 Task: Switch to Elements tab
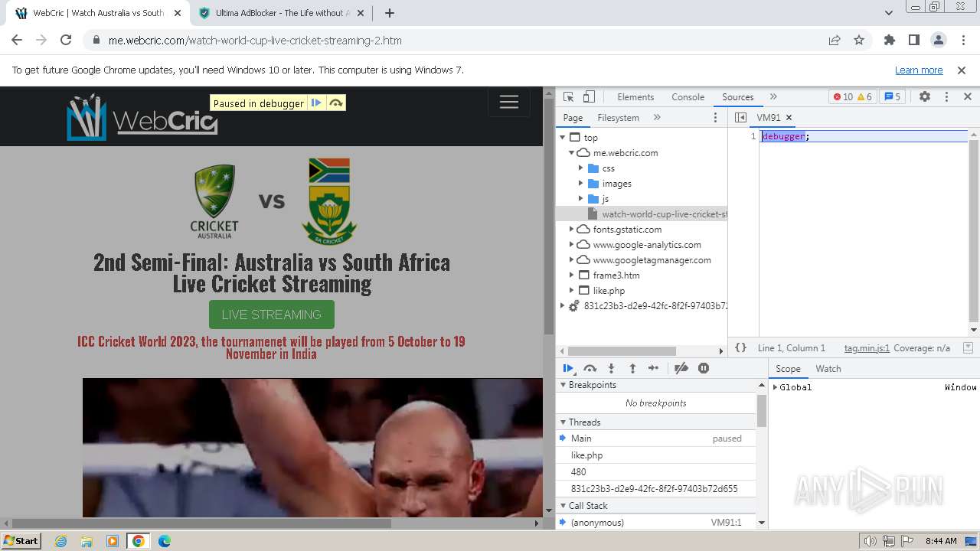(635, 96)
